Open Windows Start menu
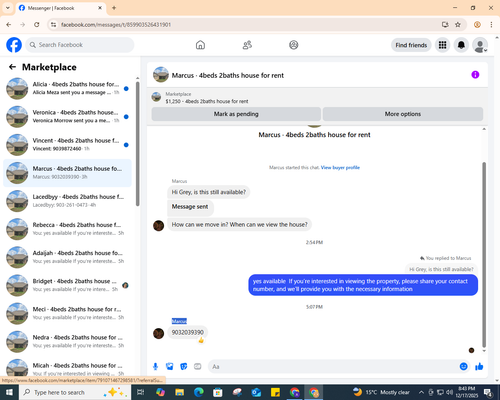Screen dimensions: 500x400 tap(9, 392)
